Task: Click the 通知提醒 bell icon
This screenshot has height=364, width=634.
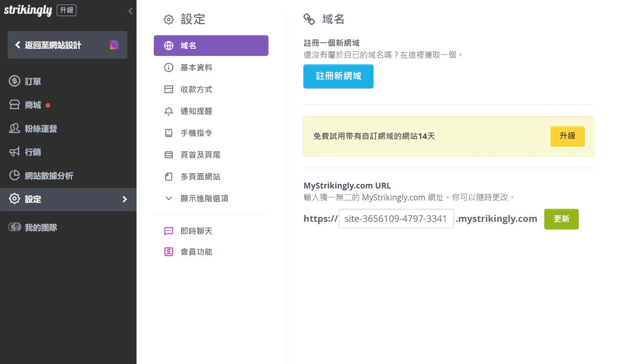Action: [x=168, y=111]
